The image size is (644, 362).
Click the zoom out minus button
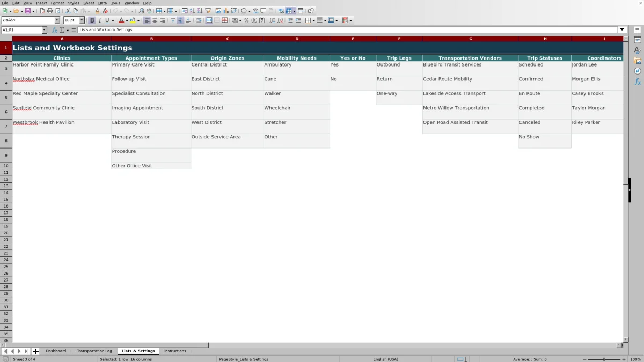tap(584, 359)
